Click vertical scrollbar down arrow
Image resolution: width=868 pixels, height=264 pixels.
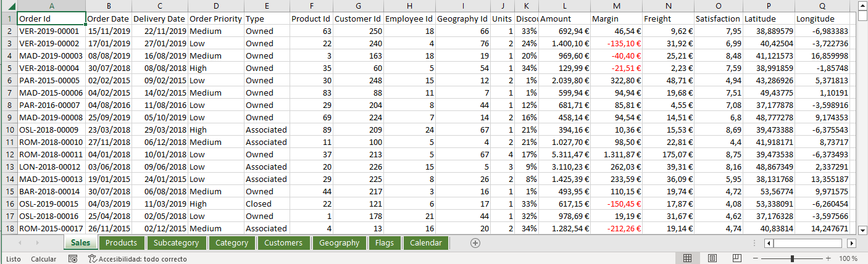862,229
